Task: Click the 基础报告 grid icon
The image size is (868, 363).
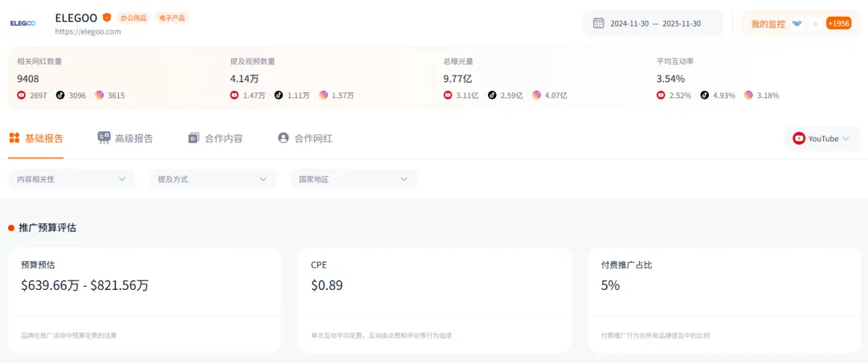Action: (15, 138)
